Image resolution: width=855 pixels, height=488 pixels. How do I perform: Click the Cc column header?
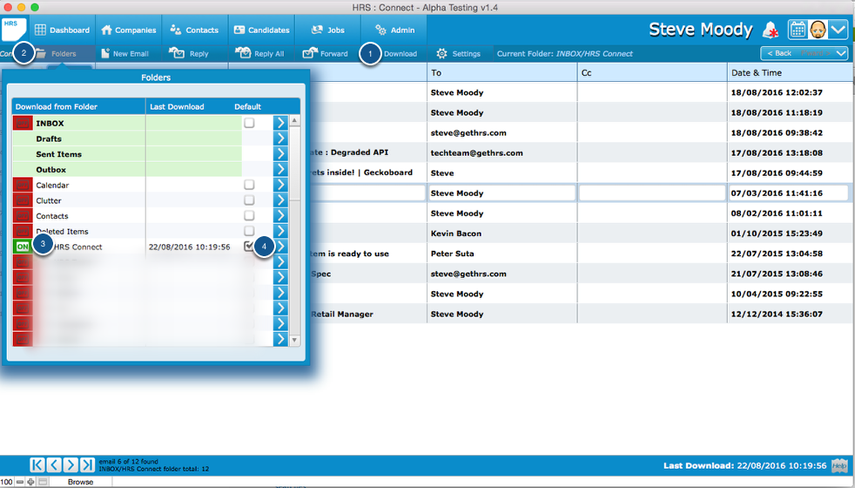click(x=652, y=73)
